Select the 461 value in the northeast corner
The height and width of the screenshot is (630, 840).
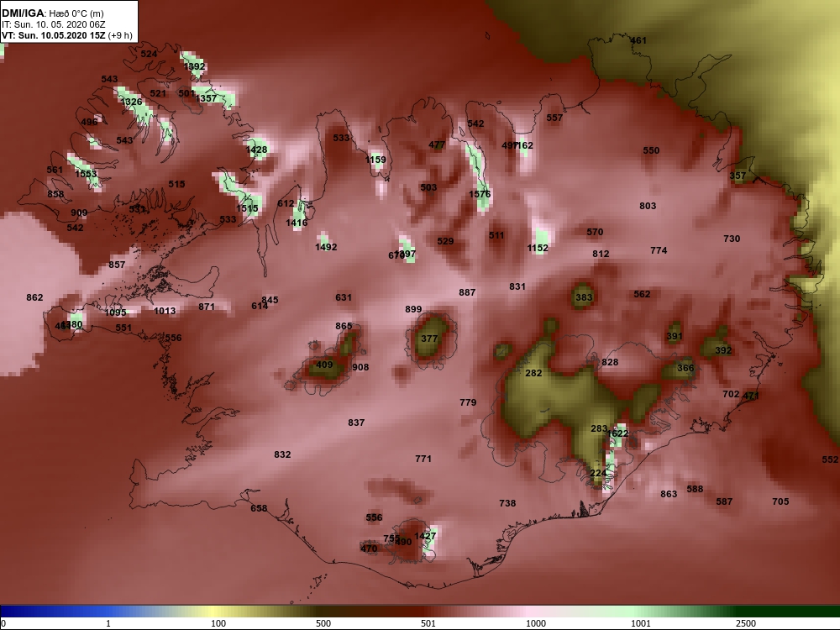638,40
